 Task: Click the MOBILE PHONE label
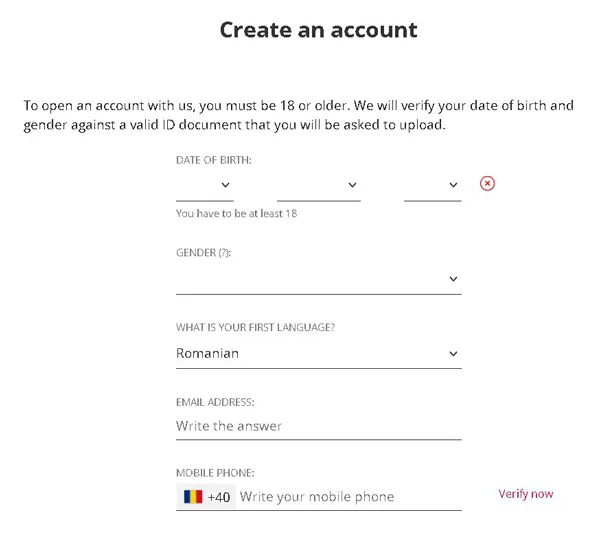(215, 473)
